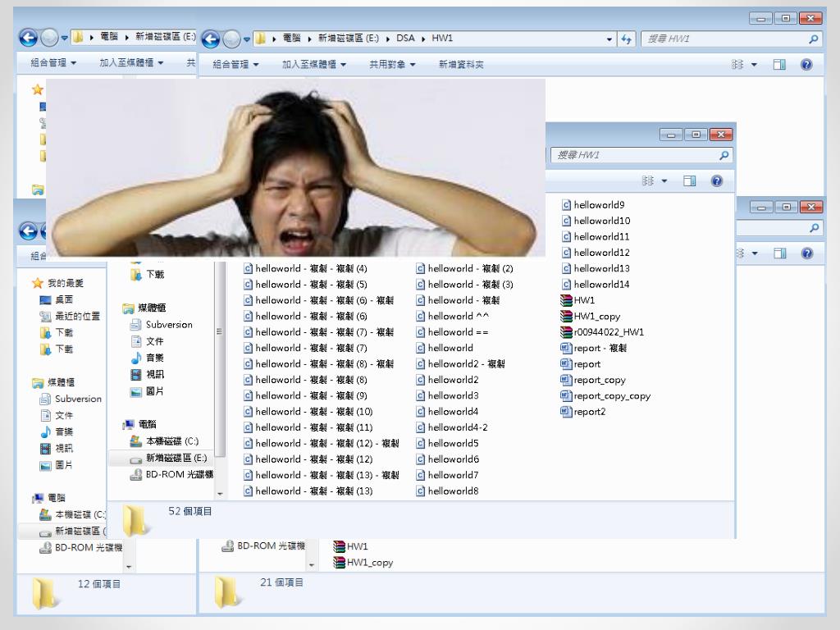Click scroll-down arrow of front sidebar
Viewport: 840px width, 630px height.
(220, 493)
